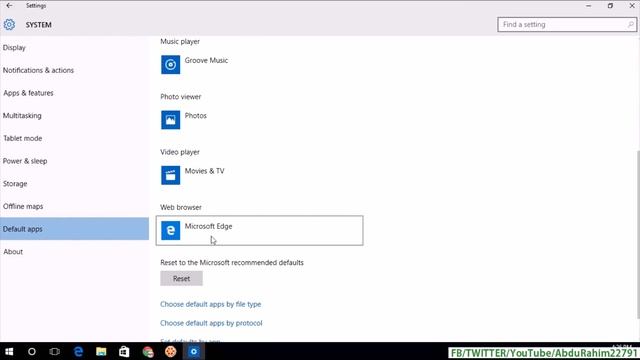Click the Microsoft Edge app icon

(x=170, y=230)
